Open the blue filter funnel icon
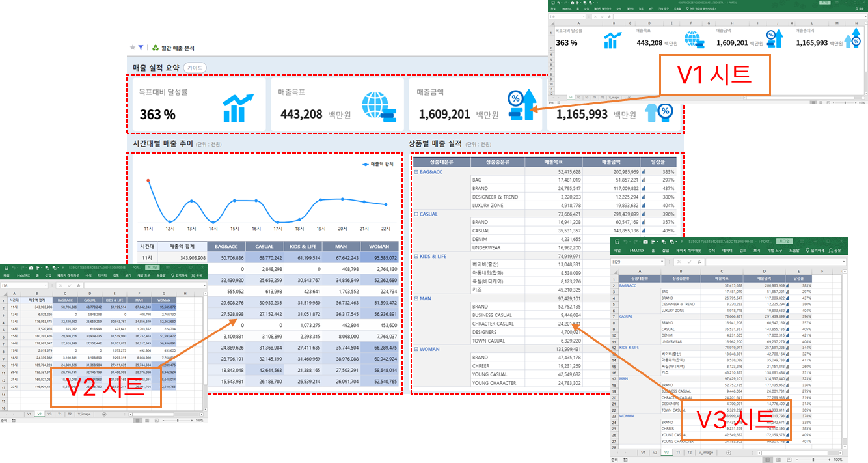The image size is (868, 463). [x=141, y=48]
